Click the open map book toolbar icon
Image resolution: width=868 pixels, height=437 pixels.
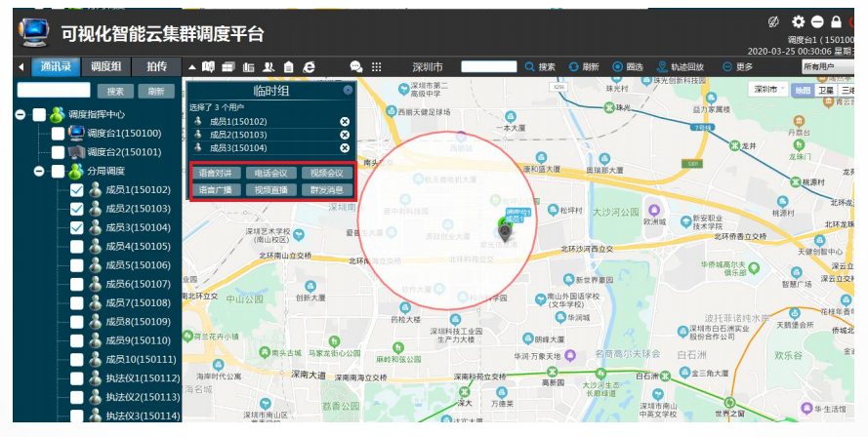pyautogui.click(x=208, y=67)
